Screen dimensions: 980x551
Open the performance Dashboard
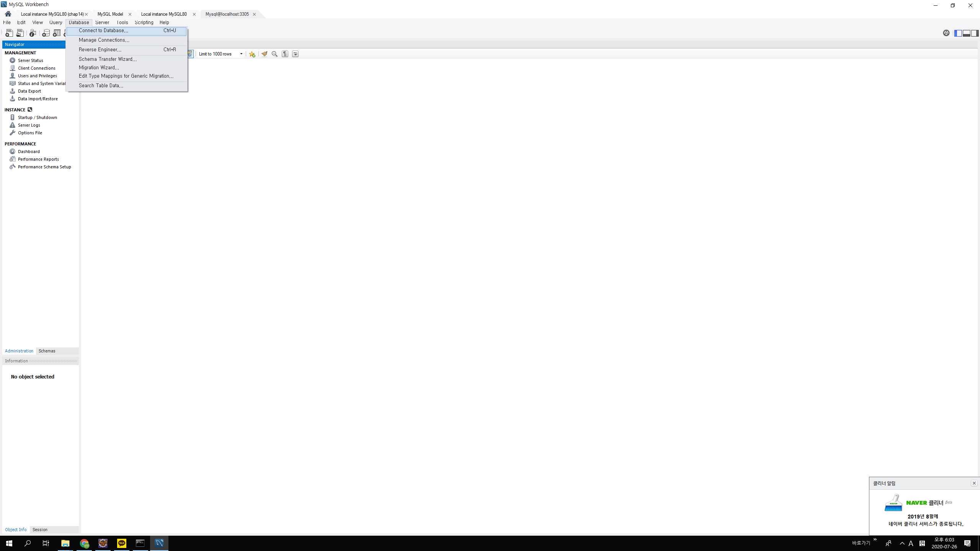(x=29, y=152)
